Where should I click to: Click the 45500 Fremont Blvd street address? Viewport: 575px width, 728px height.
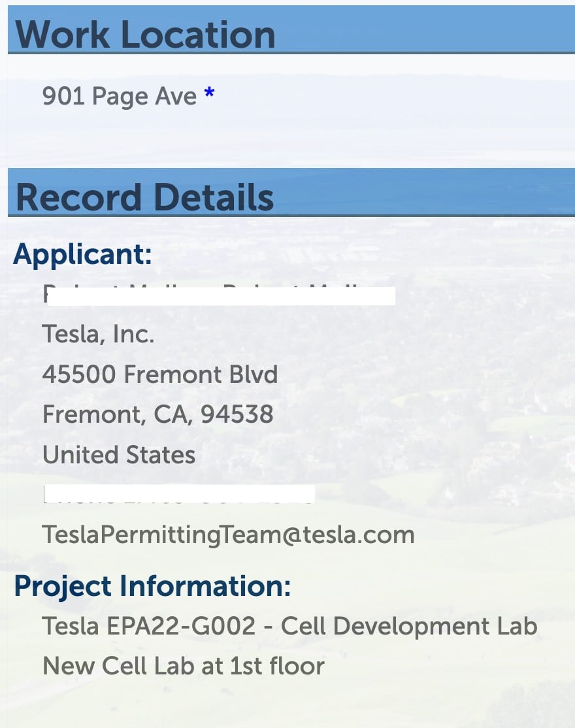click(x=160, y=374)
